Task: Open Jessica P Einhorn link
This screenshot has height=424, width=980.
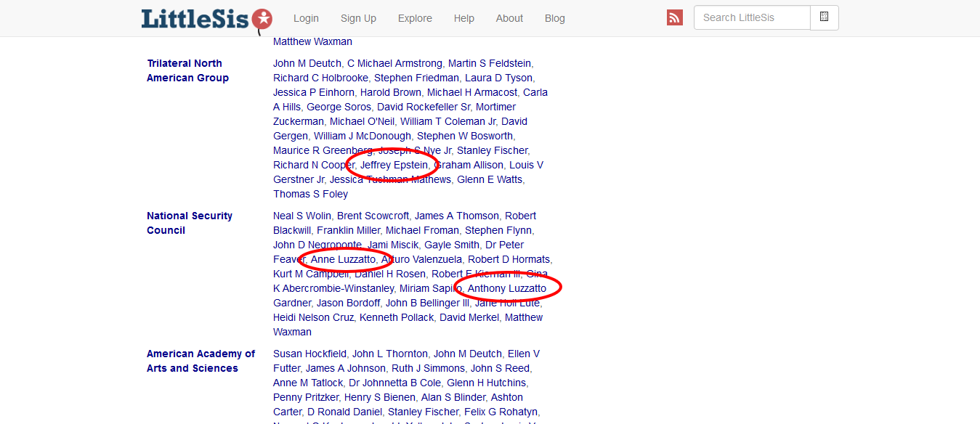Action: point(314,92)
